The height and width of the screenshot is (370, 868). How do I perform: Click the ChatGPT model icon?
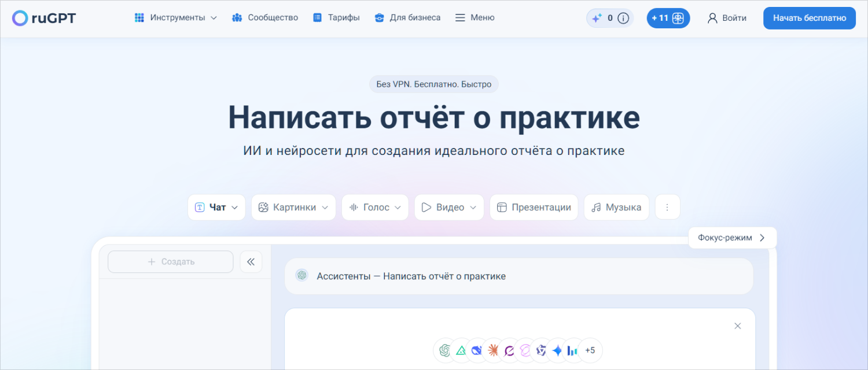tap(445, 350)
